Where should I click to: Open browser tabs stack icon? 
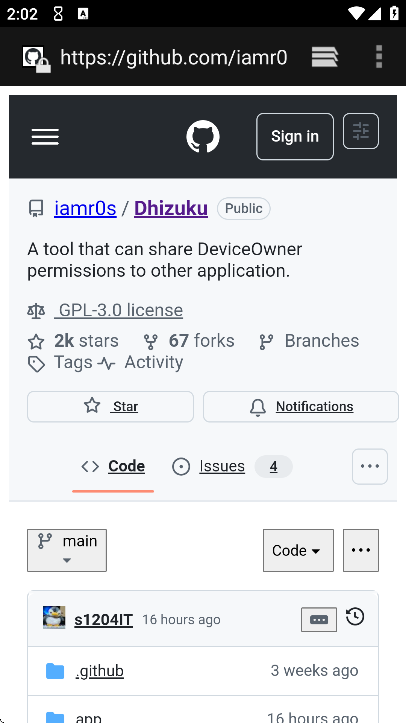[x=325, y=57]
